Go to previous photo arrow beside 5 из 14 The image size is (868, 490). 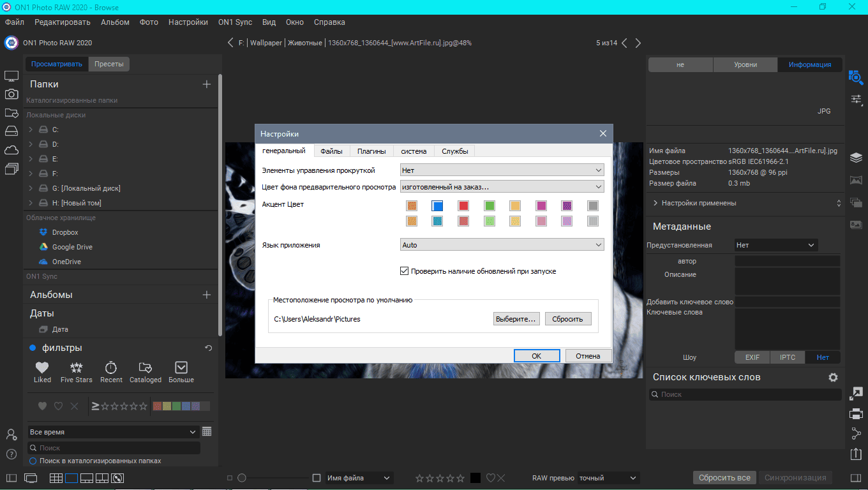point(624,43)
